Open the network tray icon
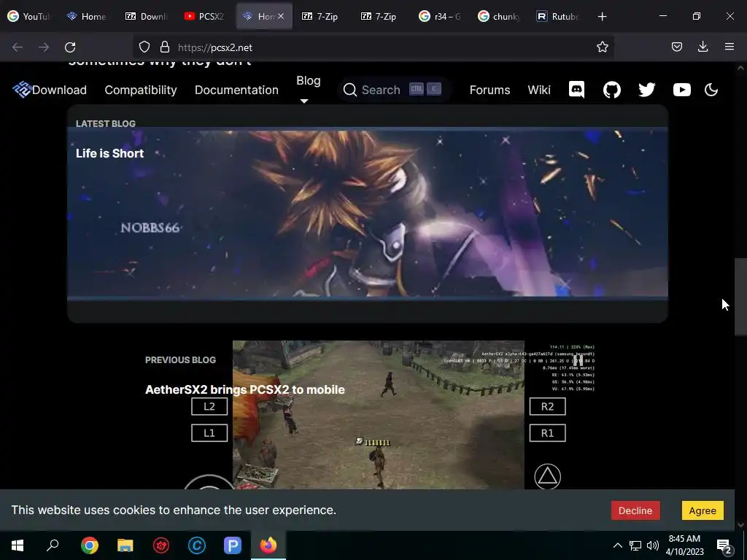 (635, 545)
